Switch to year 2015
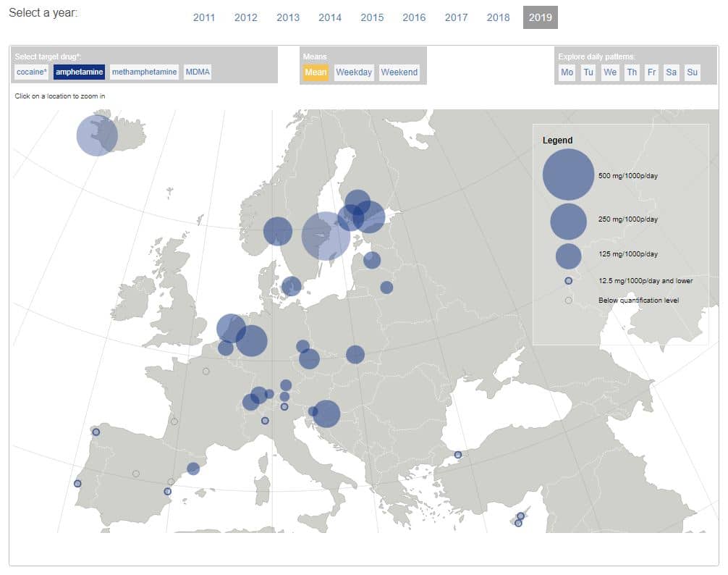 (372, 17)
